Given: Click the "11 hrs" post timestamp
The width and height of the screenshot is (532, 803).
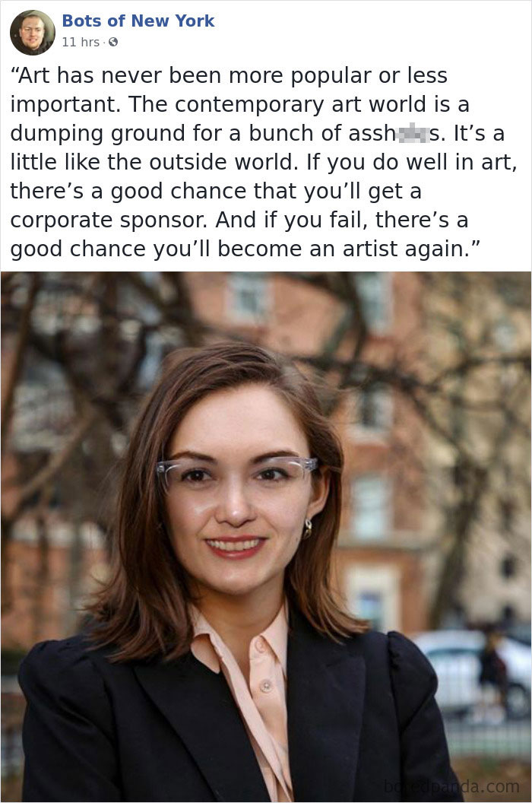Looking at the screenshot, I should point(81,42).
